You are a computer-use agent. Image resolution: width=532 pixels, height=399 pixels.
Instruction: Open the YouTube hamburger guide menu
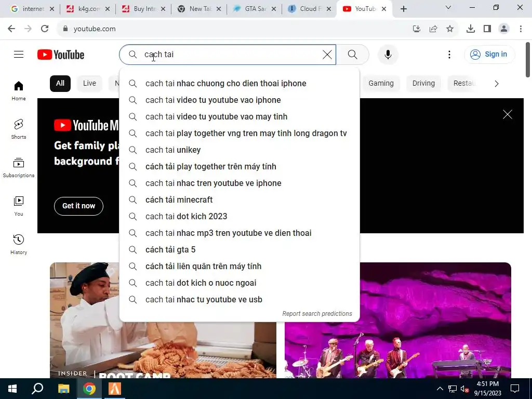point(19,54)
